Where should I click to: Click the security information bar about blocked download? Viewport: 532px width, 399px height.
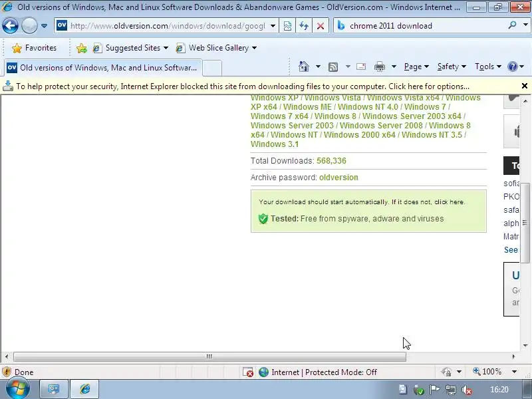243,86
